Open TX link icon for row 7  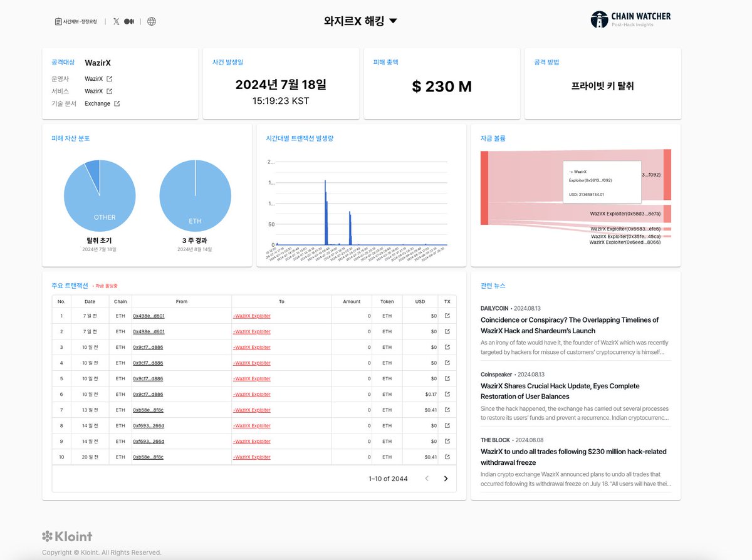[x=447, y=410]
